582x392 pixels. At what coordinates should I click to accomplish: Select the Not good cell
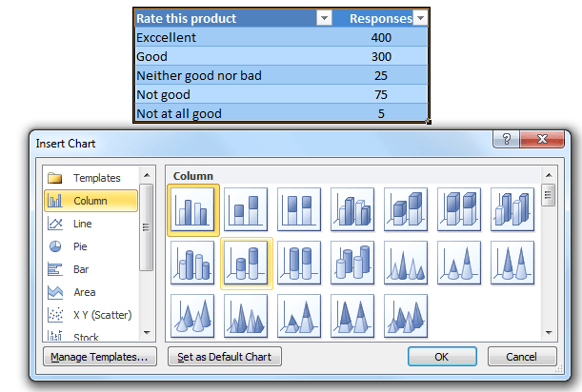(x=233, y=94)
